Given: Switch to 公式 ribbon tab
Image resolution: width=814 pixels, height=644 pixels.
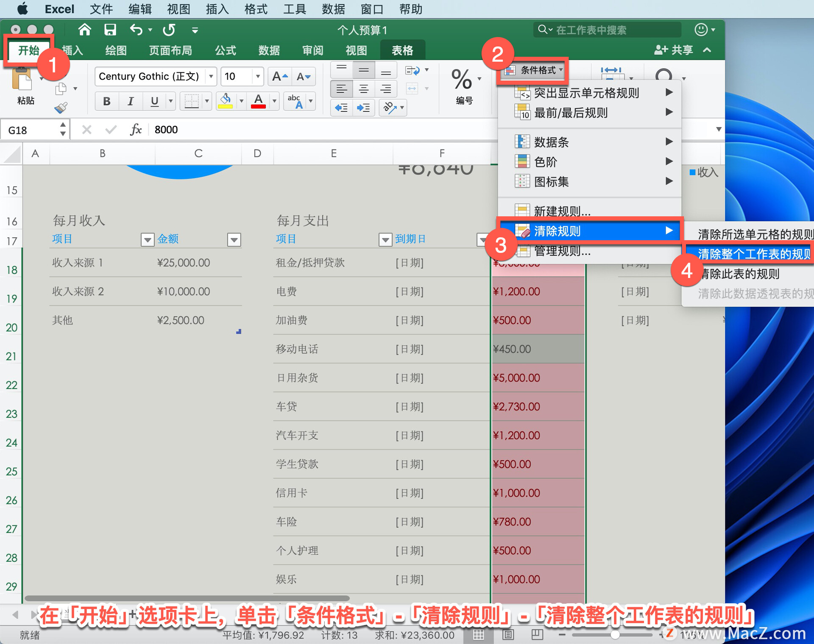Looking at the screenshot, I should 225,50.
